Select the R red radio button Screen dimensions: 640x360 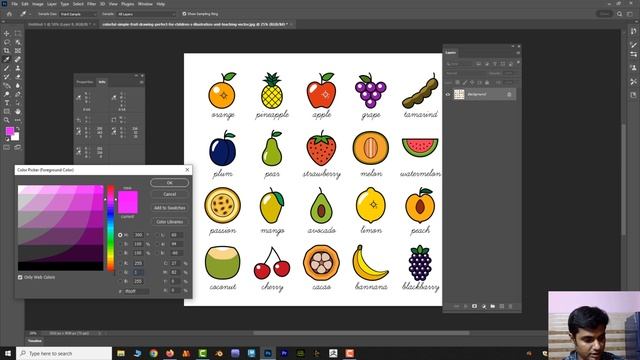tap(120, 263)
